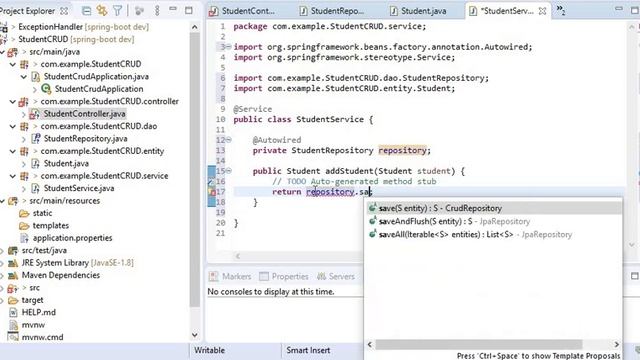Image resolution: width=640 pixels, height=360 pixels.
Task: Select the static folder
Action: (42, 213)
